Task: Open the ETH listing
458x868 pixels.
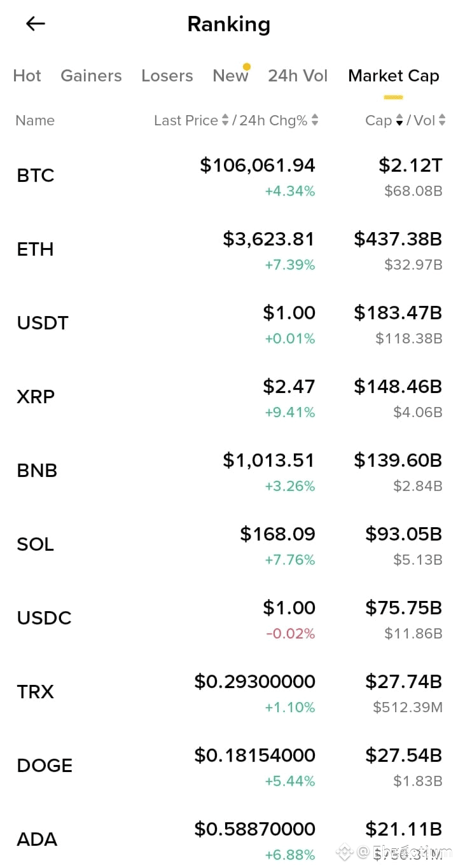Action: pyautogui.click(x=229, y=249)
